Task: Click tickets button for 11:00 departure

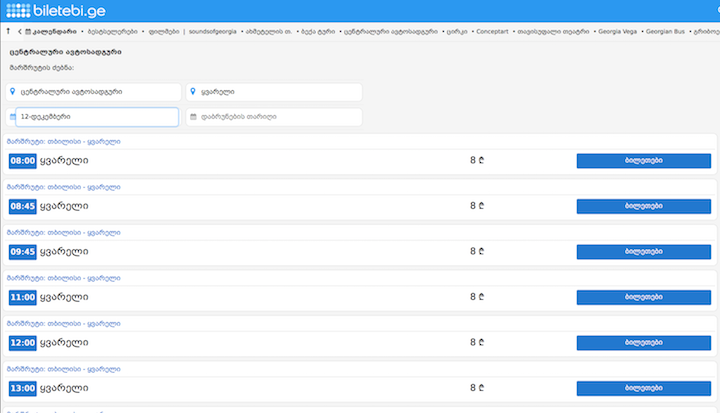Action: 643,297
